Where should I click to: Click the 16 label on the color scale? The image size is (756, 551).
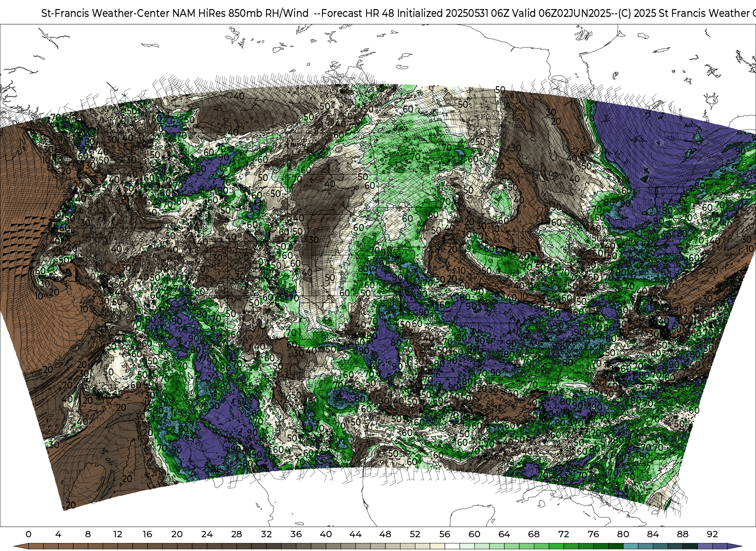(x=147, y=534)
